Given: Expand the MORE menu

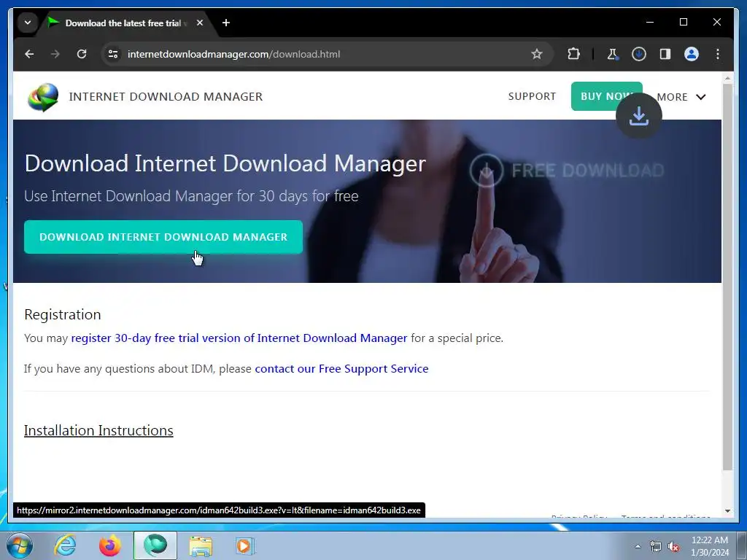Looking at the screenshot, I should 681,97.
